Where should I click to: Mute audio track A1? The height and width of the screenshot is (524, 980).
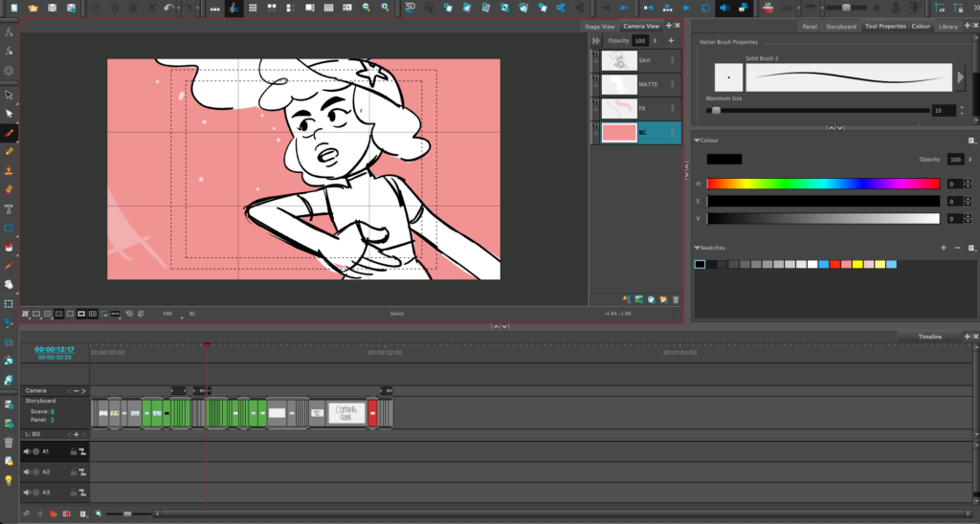(27, 450)
